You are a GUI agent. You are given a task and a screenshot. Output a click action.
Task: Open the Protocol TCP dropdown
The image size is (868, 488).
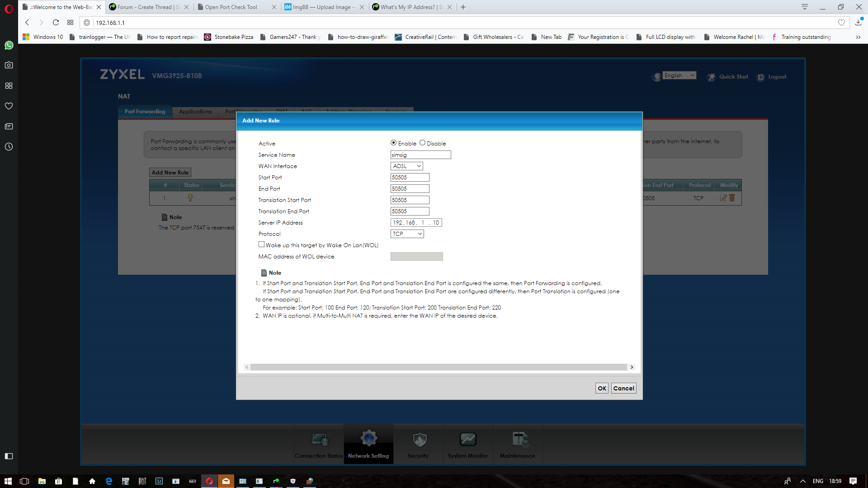tap(407, 234)
